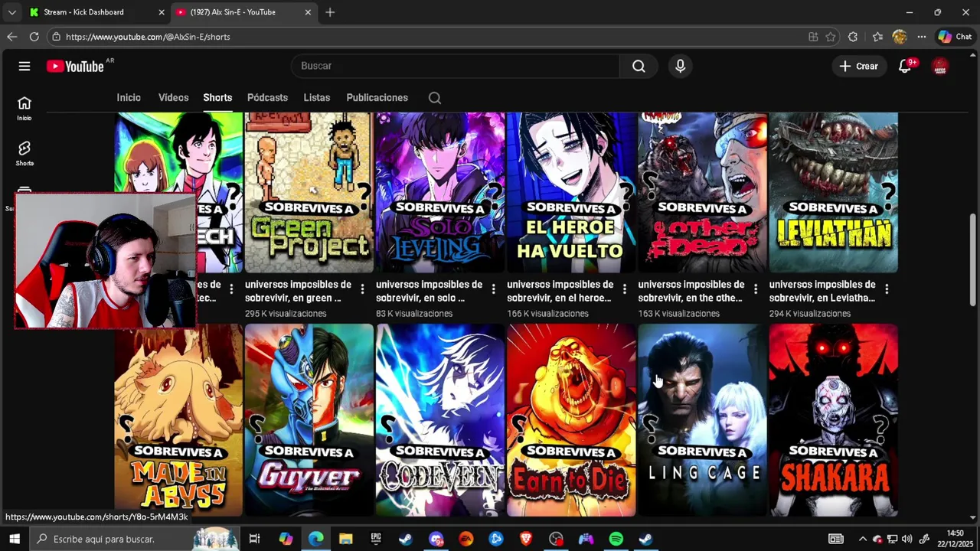Open options menu for the other dead short
Viewport: 980px width, 551px height.
(755, 289)
